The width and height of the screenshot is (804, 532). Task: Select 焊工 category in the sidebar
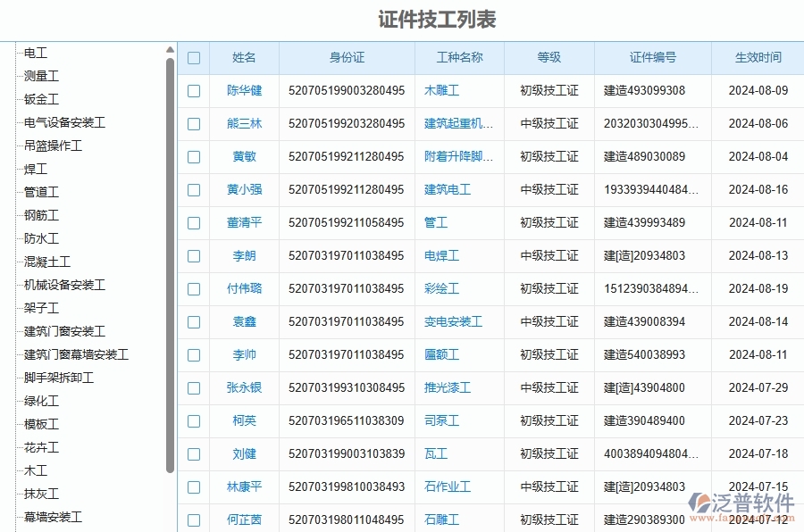(37, 169)
